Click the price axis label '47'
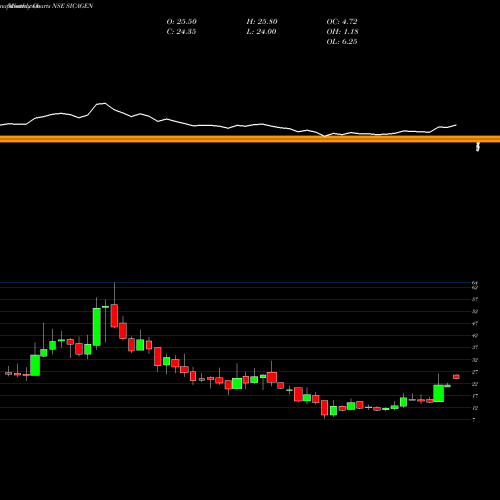Screen dimensions: 500x500 [475, 323]
